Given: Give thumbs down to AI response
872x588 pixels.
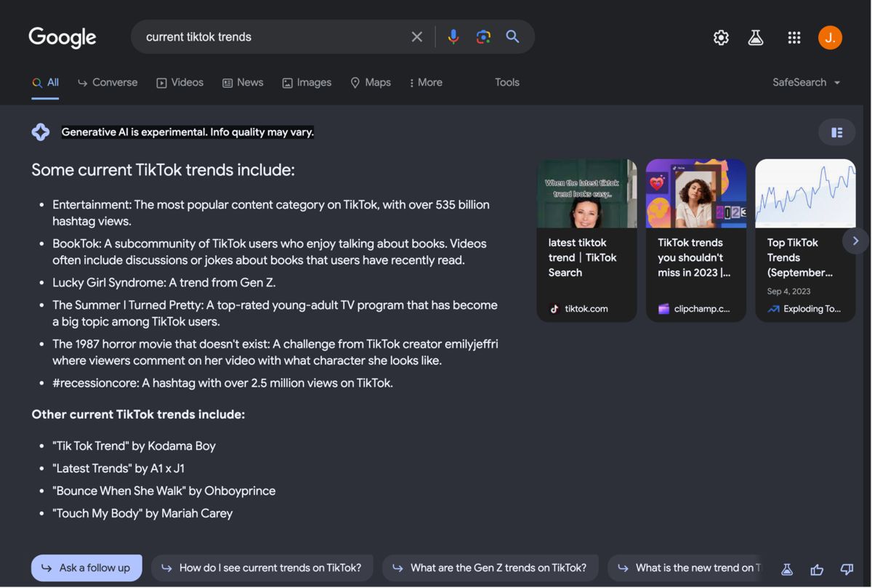Looking at the screenshot, I should tap(847, 570).
